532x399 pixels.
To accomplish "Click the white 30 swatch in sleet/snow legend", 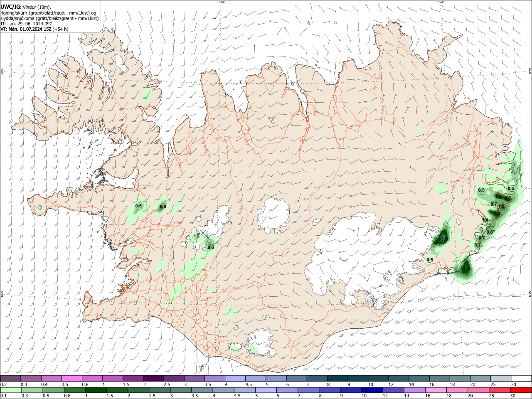I will pos(521,378).
